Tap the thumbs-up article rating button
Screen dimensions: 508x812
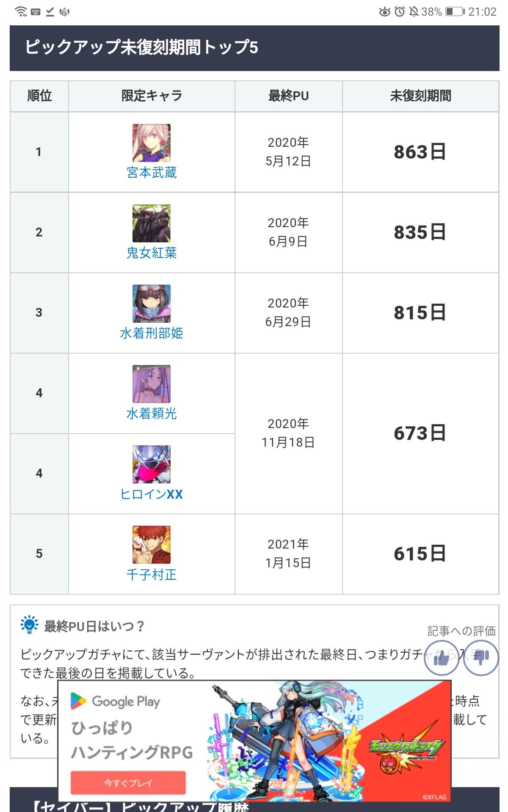(x=441, y=658)
